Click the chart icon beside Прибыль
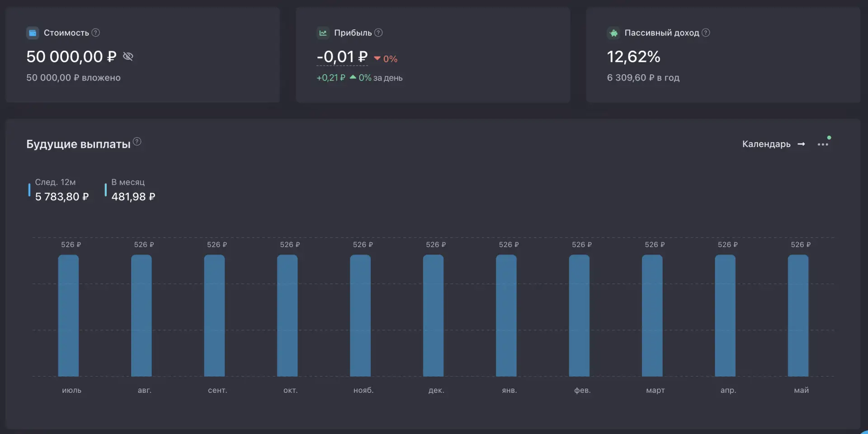This screenshot has height=434, width=868. [x=323, y=33]
